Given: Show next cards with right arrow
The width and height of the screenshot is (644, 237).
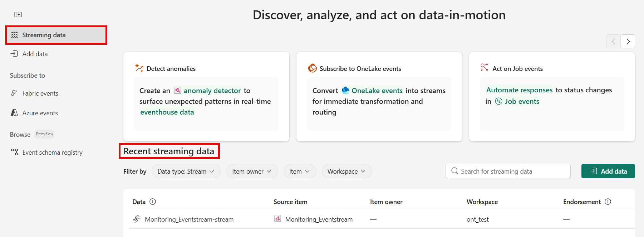Looking at the screenshot, I should 628,42.
